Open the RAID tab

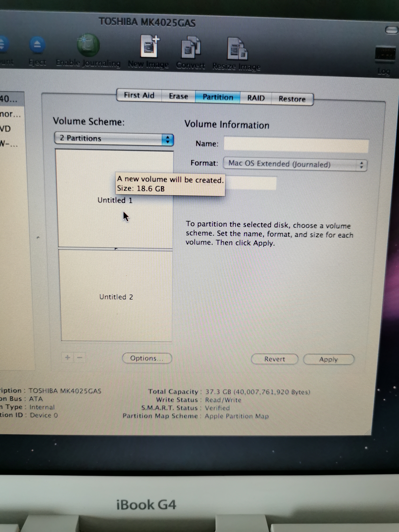click(x=256, y=98)
